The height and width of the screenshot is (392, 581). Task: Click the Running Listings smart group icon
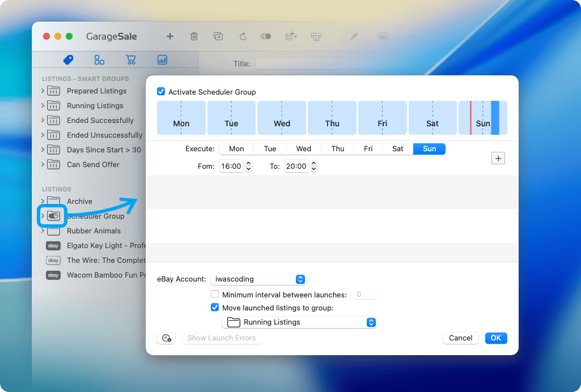(54, 105)
